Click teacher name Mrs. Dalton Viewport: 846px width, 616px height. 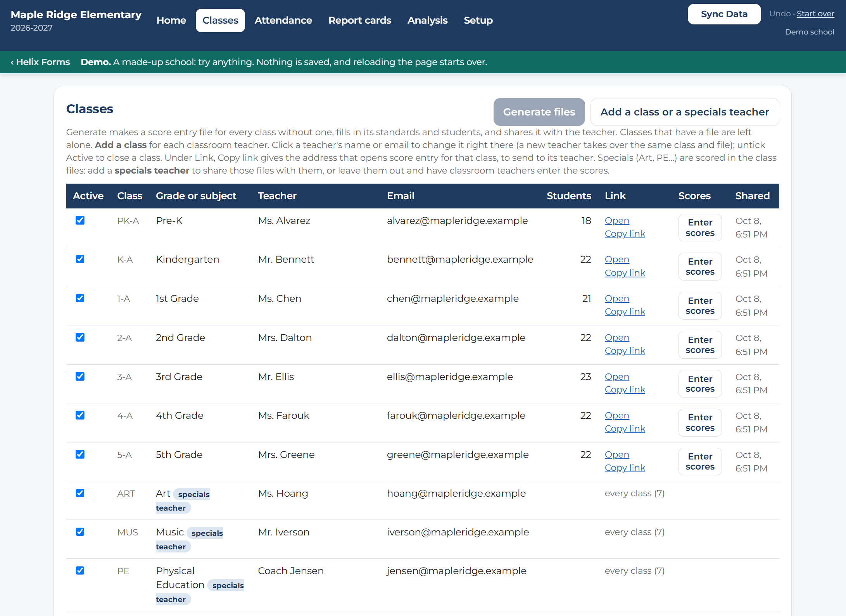[285, 338]
